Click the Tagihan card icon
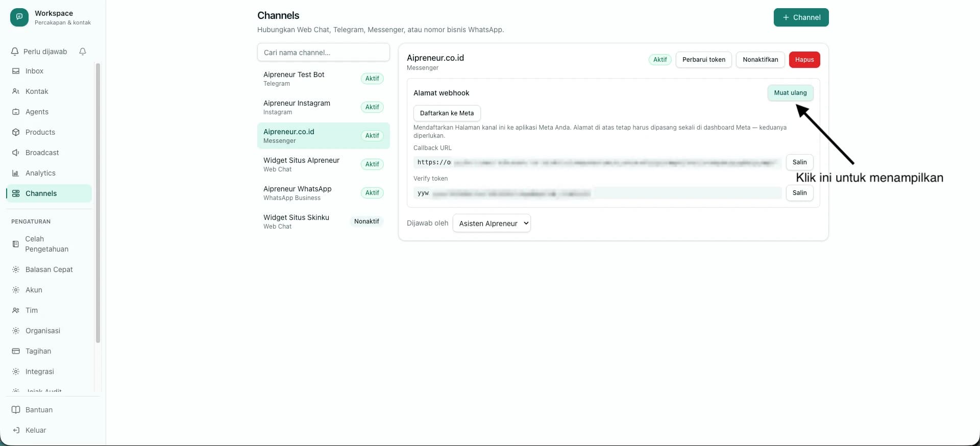The width and height of the screenshot is (980, 446). point(16,351)
